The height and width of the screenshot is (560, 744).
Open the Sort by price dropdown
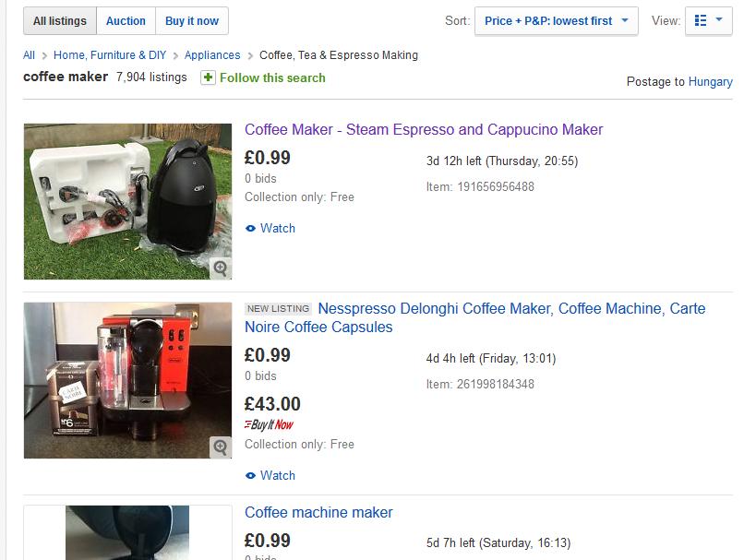click(x=556, y=21)
